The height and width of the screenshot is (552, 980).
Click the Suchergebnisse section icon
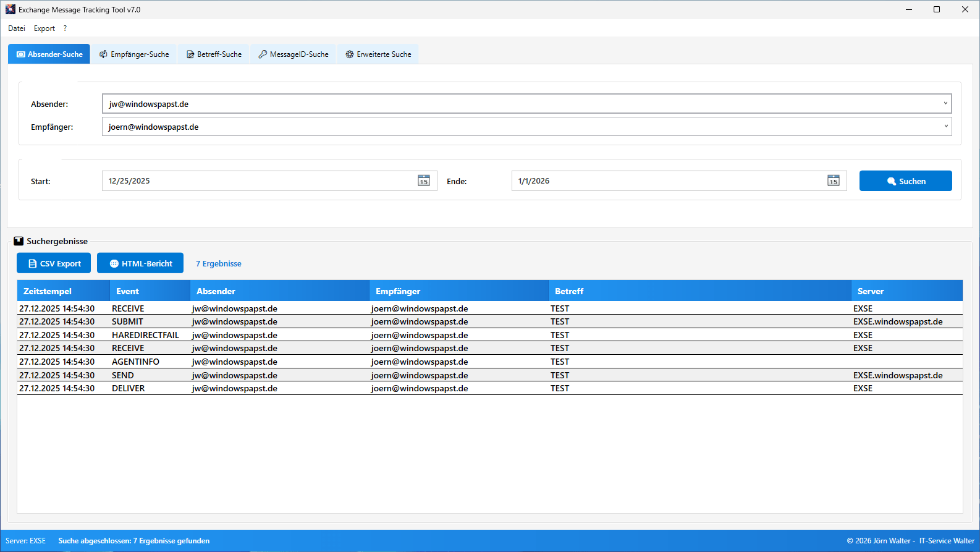[x=19, y=241]
